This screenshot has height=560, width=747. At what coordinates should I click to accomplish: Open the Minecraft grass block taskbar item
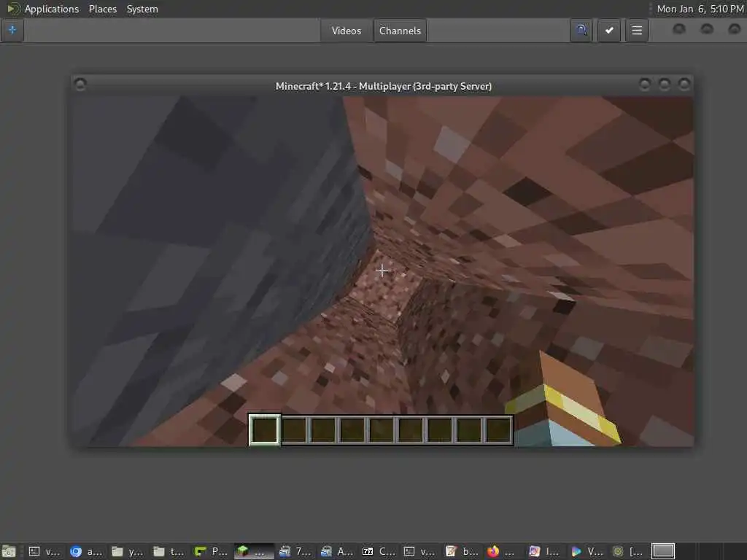[253, 551]
